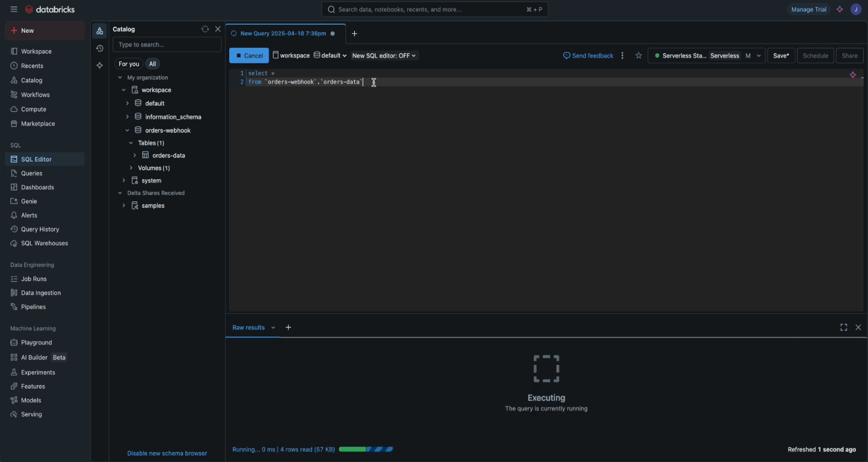Refresh the Catalog panel
Viewport: 868px width, 462px height.
coord(205,29)
